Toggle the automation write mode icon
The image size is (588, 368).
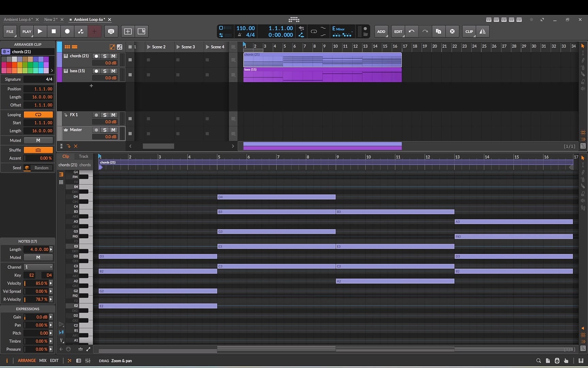[x=81, y=31]
